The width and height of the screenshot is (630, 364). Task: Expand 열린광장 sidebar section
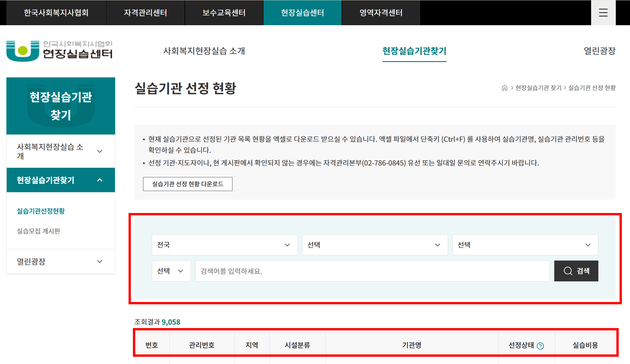100,261
